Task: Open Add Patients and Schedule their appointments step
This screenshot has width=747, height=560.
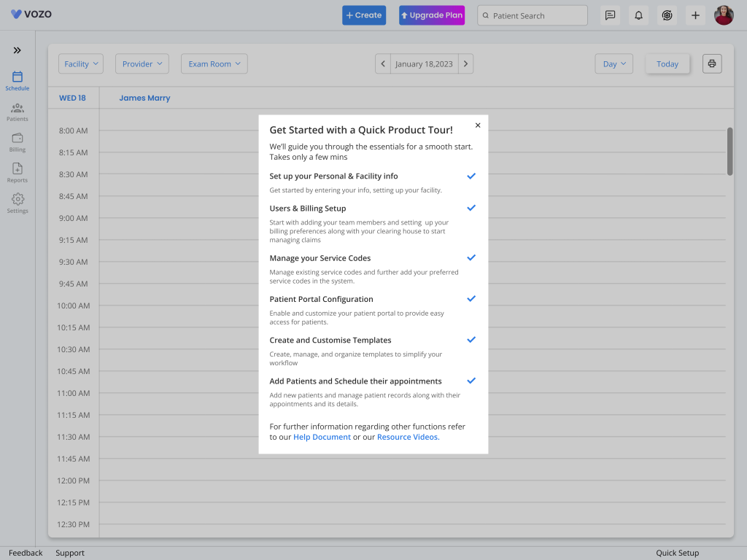Action: tap(355, 381)
